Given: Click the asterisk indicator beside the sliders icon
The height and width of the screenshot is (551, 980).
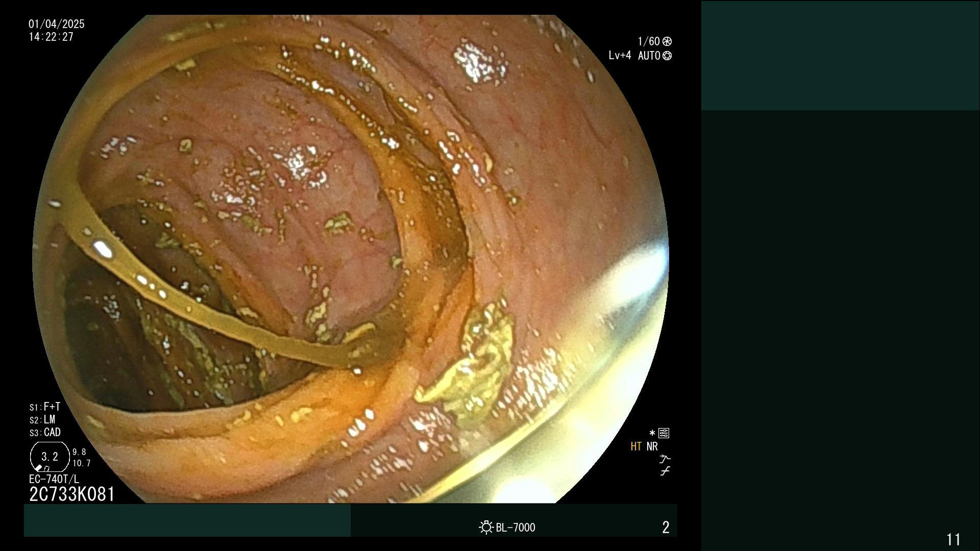Looking at the screenshot, I should (x=652, y=433).
